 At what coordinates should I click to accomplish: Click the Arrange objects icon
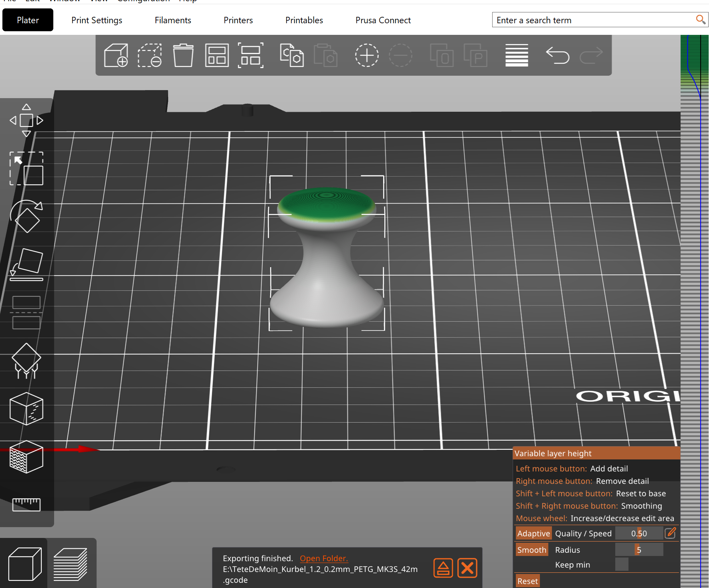click(x=217, y=55)
